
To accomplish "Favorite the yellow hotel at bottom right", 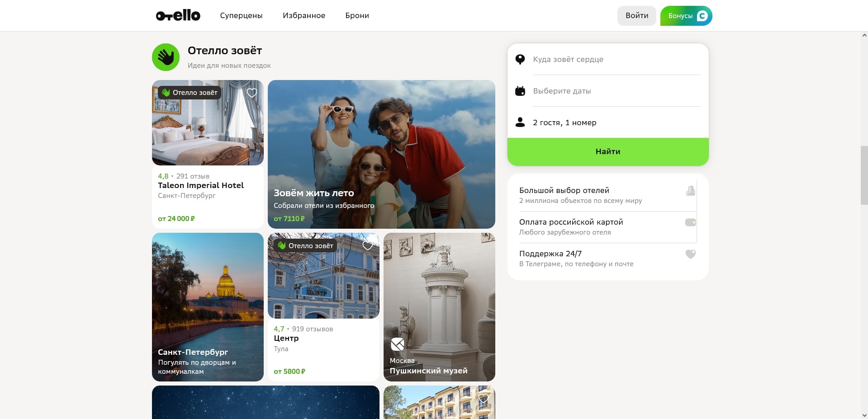I will pyautogui.click(x=483, y=398).
